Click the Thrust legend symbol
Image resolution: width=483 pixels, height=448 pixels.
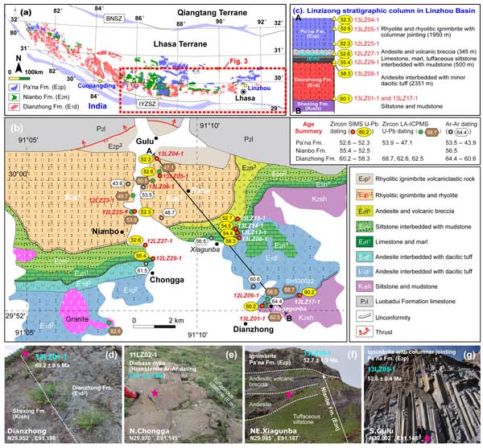(364, 332)
